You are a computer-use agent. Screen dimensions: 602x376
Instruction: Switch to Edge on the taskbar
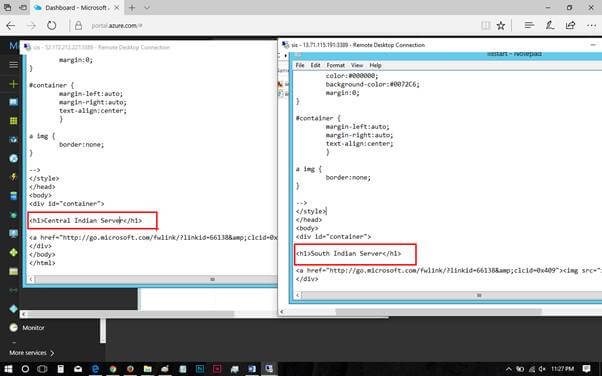[x=95, y=369]
